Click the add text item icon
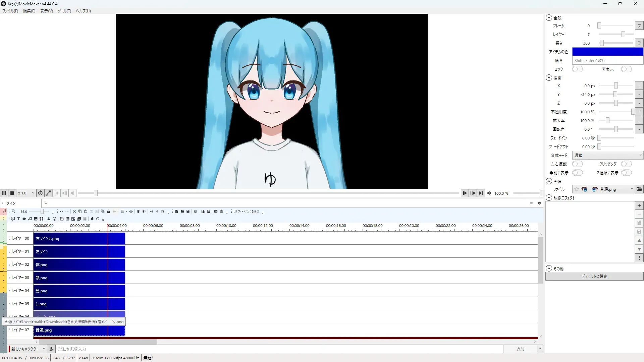Viewport: 644px width, 362px height. [x=18, y=219]
